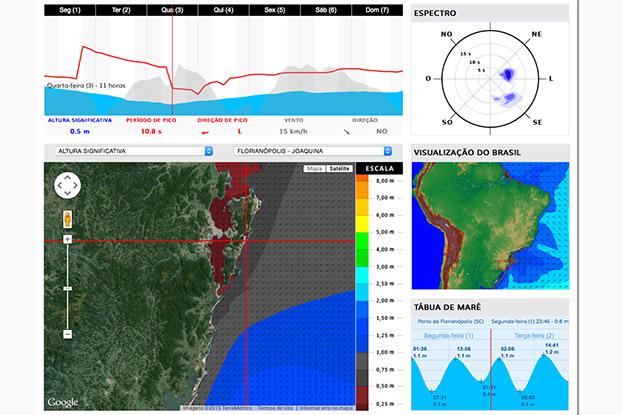622x415 pixels.
Task: Click the 13:06 high tide peak label
Action: coord(463,349)
